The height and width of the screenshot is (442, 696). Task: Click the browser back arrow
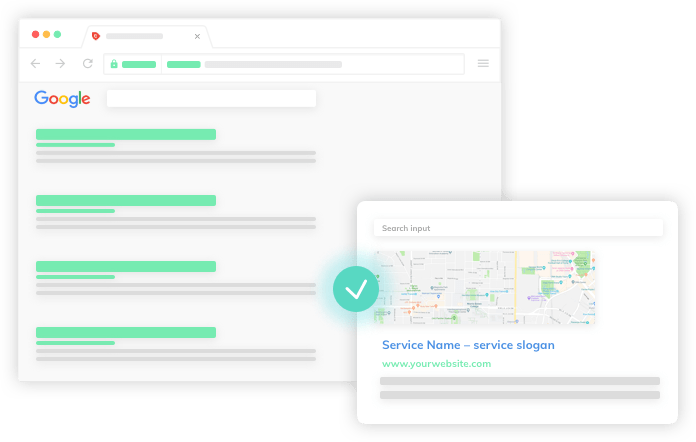pos(35,64)
